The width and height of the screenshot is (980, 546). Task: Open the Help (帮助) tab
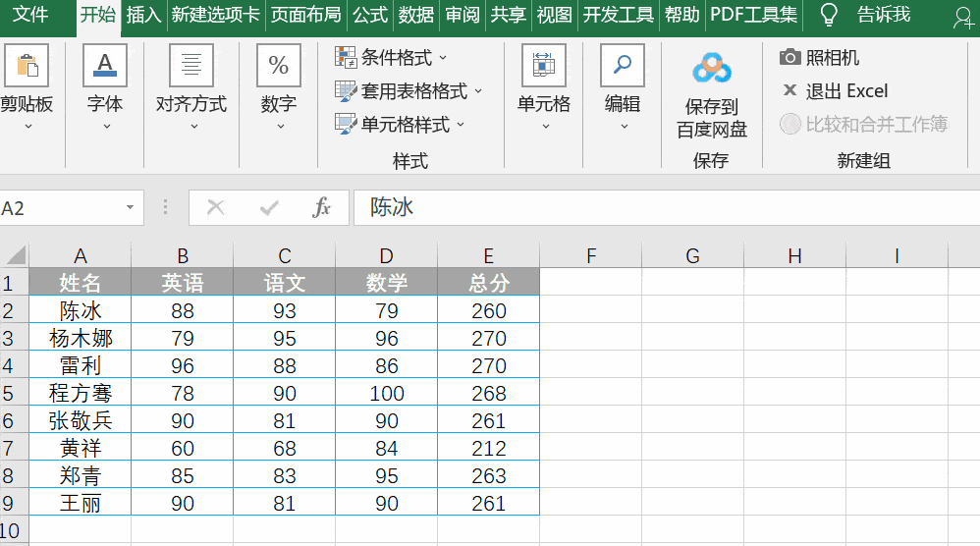pos(681,14)
